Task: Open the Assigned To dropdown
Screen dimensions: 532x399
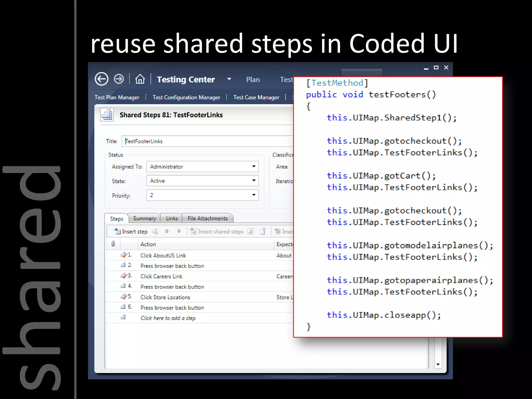Action: [254, 167]
